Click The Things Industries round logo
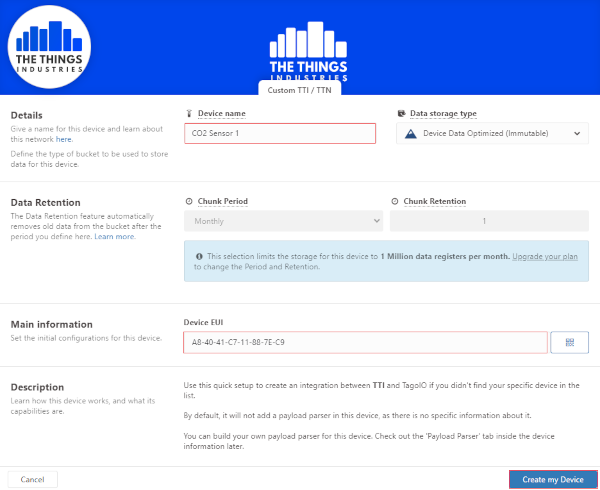The height and width of the screenshot is (490, 600). pos(49,47)
